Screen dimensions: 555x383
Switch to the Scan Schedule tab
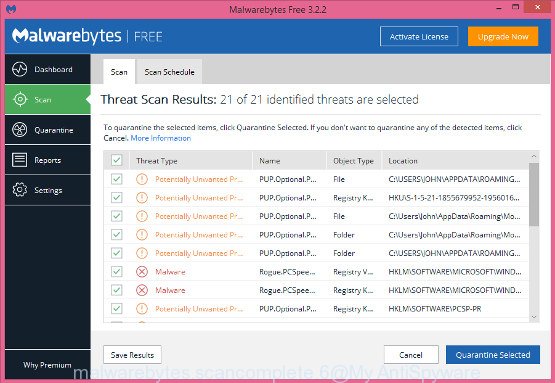tap(169, 72)
